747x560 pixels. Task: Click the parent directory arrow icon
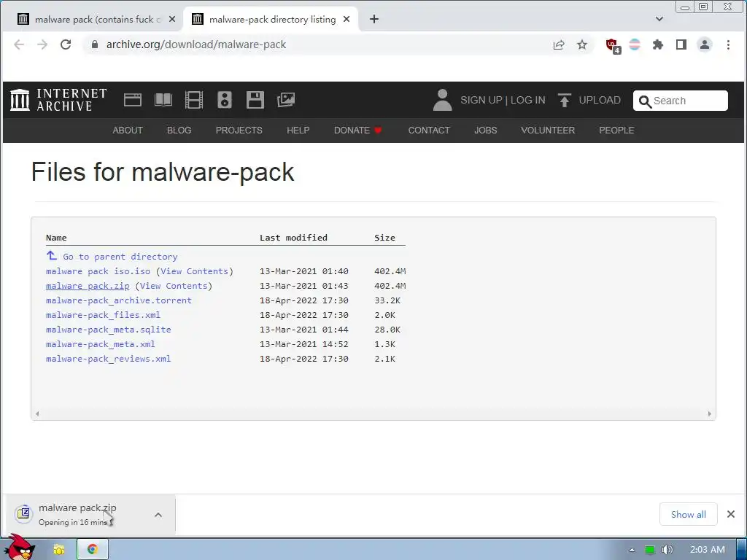[x=52, y=255]
